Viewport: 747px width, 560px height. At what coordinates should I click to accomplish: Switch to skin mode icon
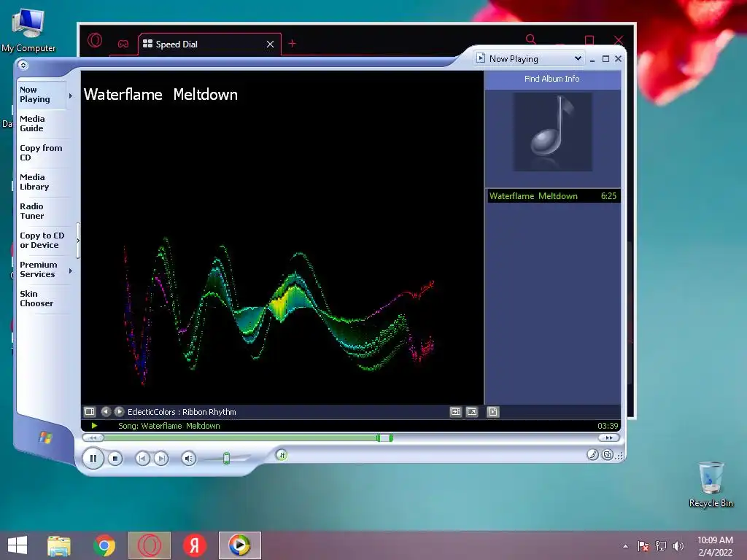(608, 455)
